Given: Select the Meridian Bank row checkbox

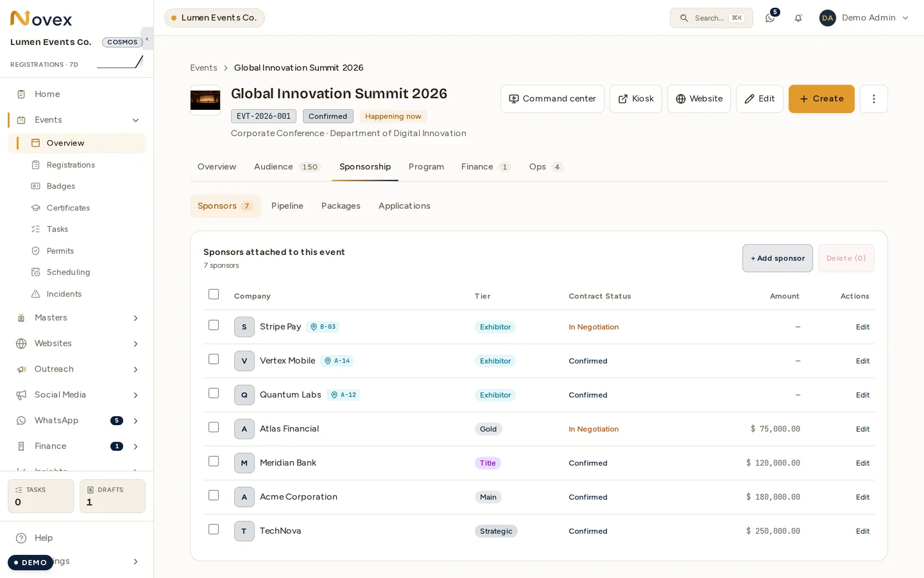Looking at the screenshot, I should [x=214, y=461].
